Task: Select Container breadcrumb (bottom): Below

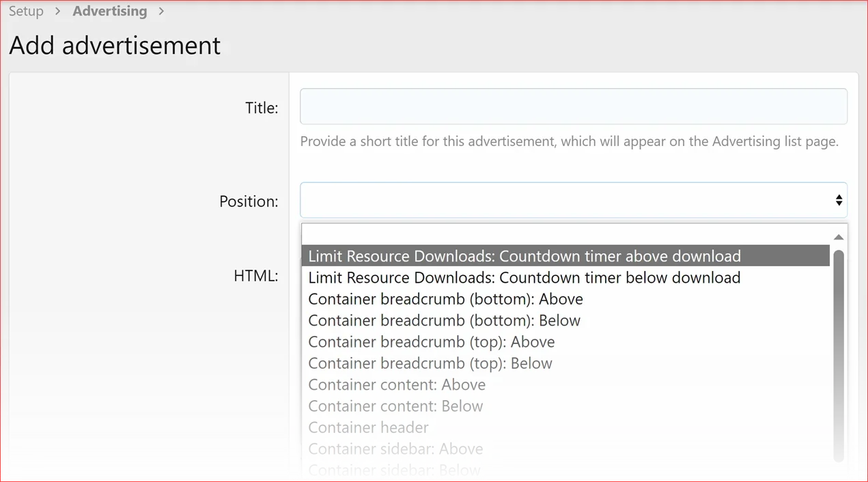Action: 444,320
